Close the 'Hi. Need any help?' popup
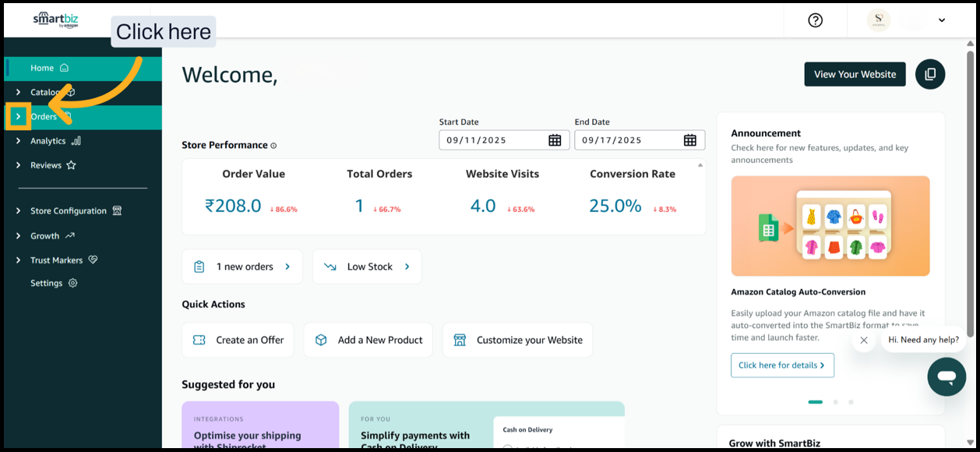Image resolution: width=980 pixels, height=452 pixels. 863,341
